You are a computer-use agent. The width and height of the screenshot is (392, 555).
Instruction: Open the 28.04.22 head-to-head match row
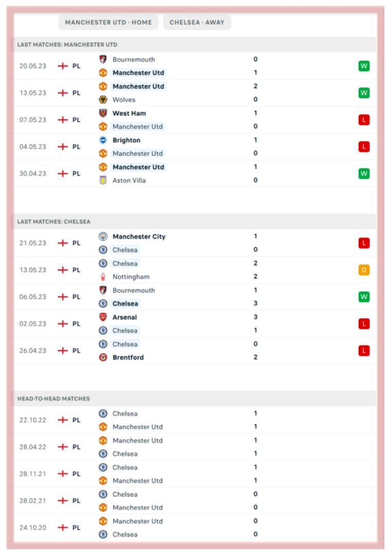tap(195, 447)
